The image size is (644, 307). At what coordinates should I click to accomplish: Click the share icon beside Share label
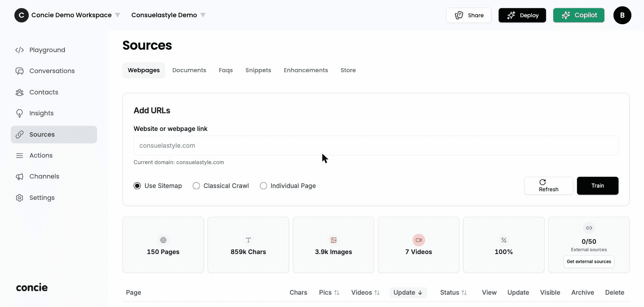point(459,15)
